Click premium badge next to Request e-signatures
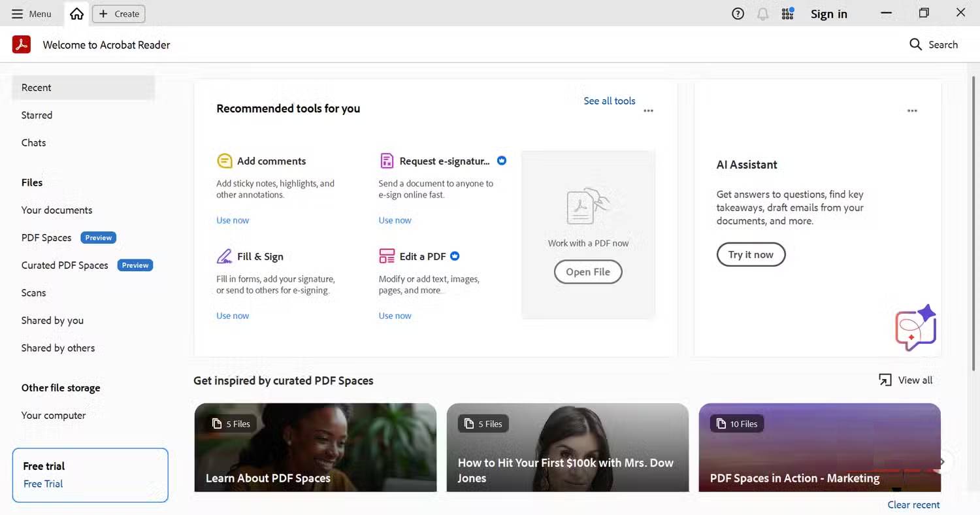 [502, 160]
